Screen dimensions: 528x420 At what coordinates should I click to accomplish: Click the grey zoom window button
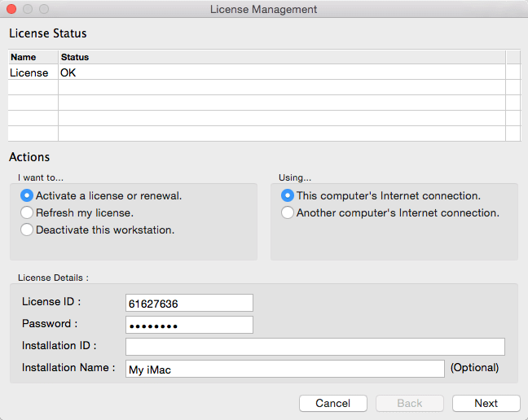tap(44, 10)
